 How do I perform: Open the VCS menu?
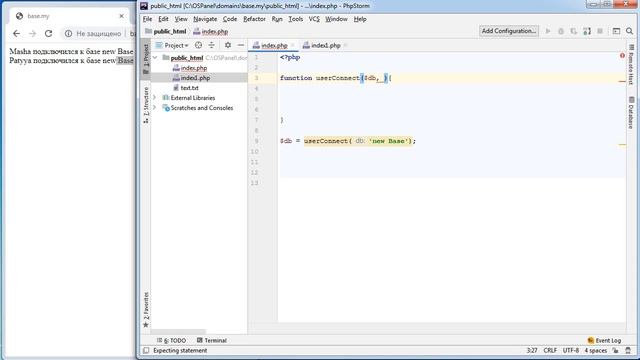314,19
